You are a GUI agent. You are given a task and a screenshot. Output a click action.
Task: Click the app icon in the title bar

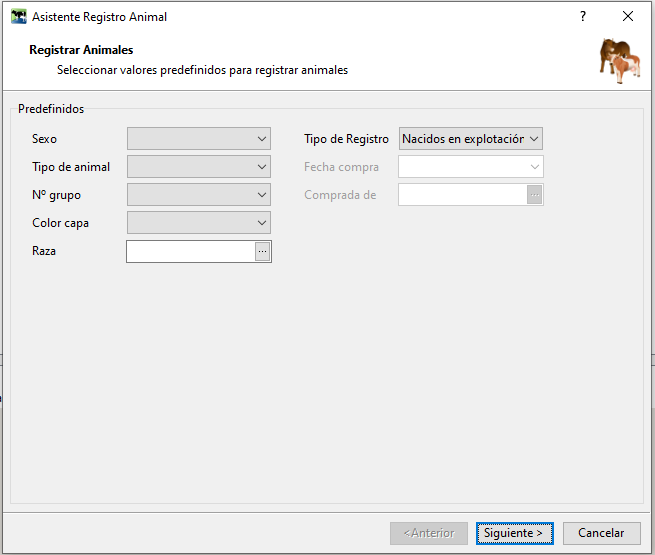pyautogui.click(x=18, y=17)
